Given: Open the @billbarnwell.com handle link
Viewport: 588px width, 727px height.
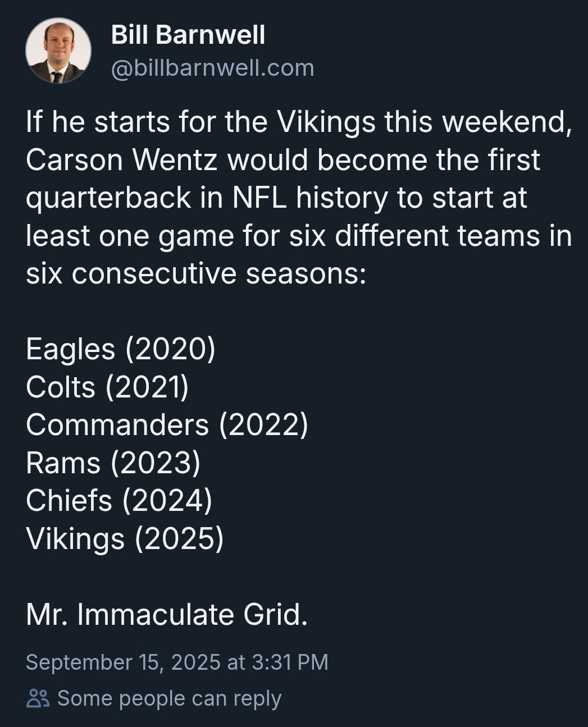Looking at the screenshot, I should tap(212, 68).
